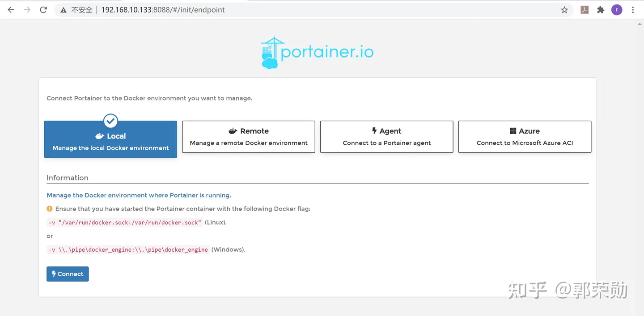
Task: Open the PDF extension icon
Action: (x=585, y=10)
